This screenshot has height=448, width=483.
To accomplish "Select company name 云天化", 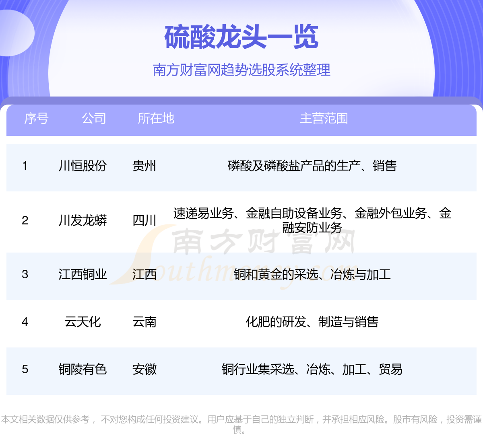I will pos(83,322).
